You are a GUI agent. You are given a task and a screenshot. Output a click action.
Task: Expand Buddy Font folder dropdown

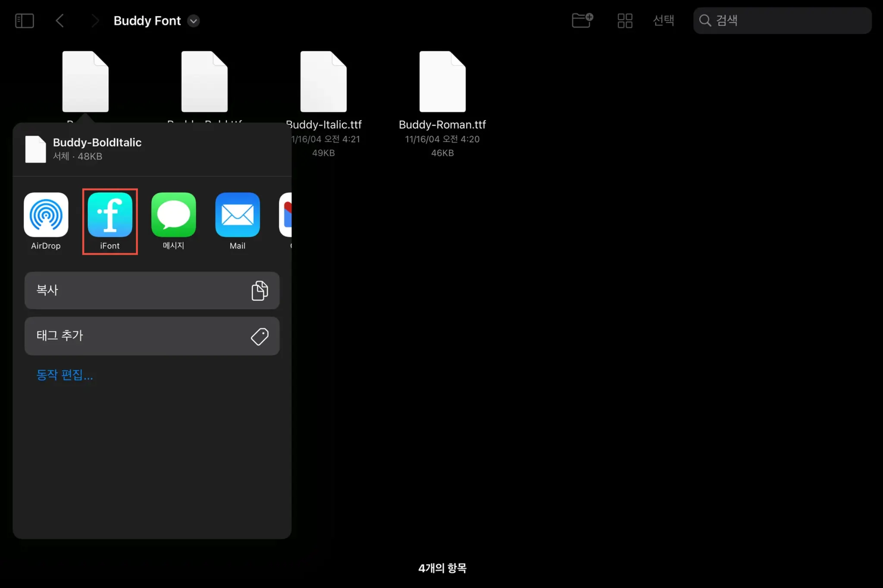point(194,21)
